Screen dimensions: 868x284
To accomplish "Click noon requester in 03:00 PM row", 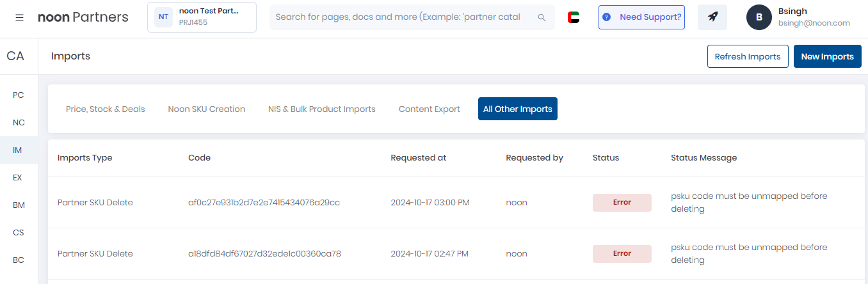I will click(517, 202).
